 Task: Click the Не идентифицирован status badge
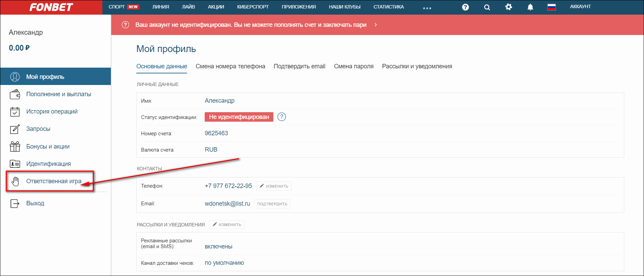(x=239, y=117)
